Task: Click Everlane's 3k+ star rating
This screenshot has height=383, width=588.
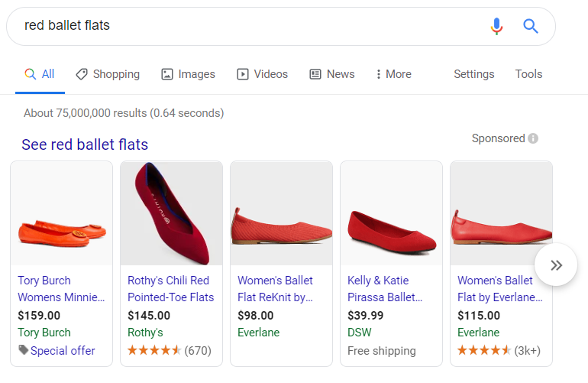Action: pyautogui.click(x=484, y=351)
